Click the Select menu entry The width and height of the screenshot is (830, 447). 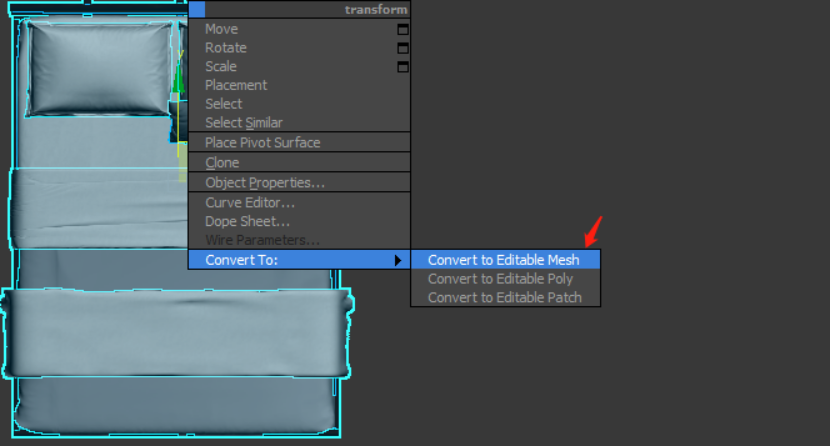tap(299, 103)
